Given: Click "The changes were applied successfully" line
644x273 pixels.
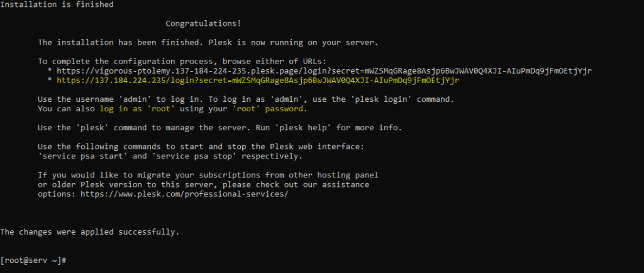Looking at the screenshot, I should 89,231.
